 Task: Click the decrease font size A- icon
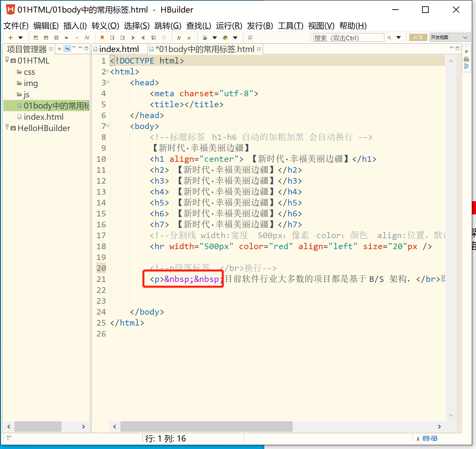point(189,38)
